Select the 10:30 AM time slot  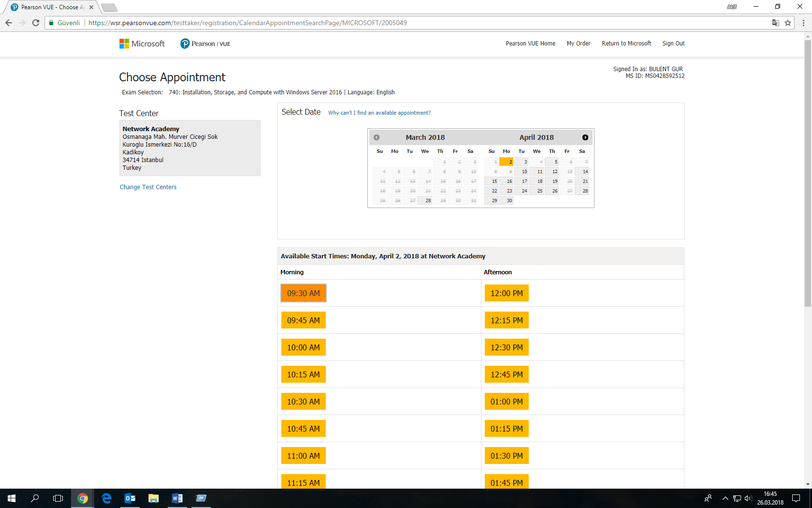pos(304,402)
